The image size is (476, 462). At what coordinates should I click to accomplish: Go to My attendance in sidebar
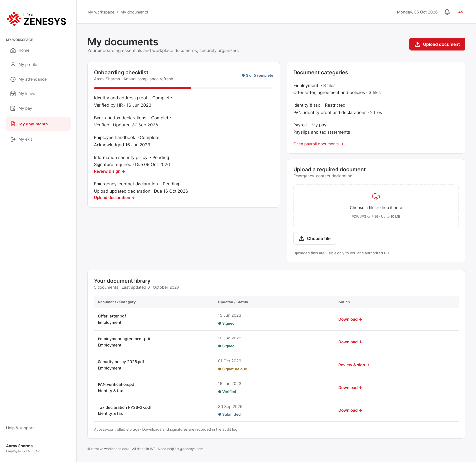click(38, 79)
